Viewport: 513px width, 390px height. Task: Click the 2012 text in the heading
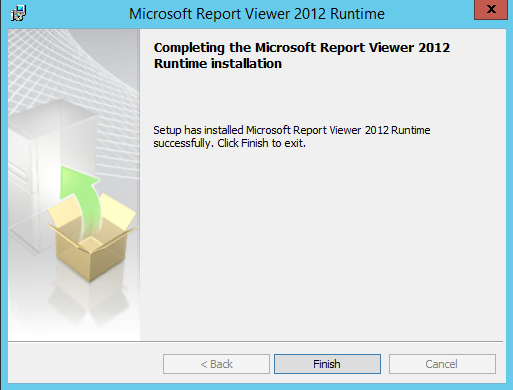pyautogui.click(x=434, y=47)
